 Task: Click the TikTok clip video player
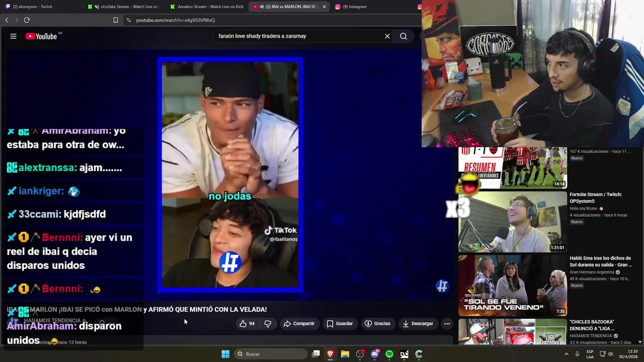230,174
